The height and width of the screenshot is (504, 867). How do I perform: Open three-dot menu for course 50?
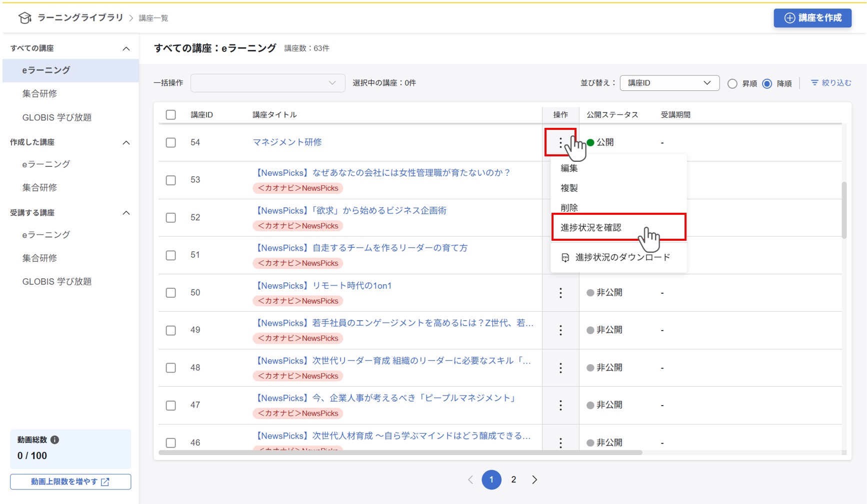point(560,293)
